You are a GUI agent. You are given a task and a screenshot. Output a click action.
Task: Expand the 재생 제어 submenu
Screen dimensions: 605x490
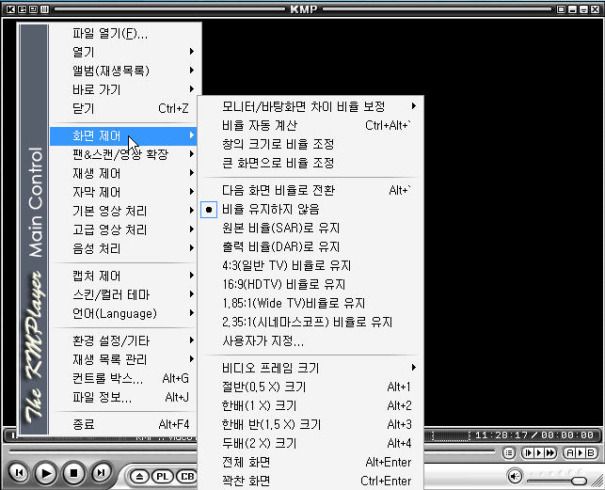click(x=123, y=173)
